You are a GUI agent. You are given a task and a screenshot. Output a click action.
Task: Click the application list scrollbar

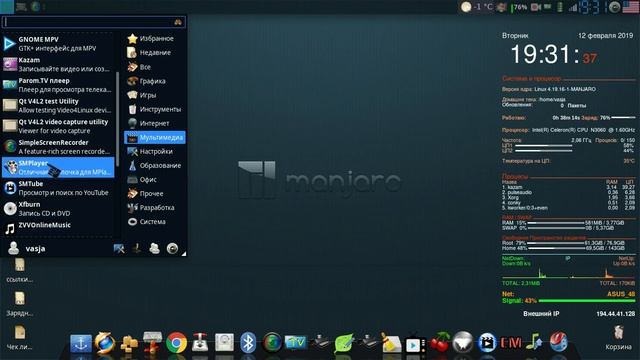click(x=118, y=118)
